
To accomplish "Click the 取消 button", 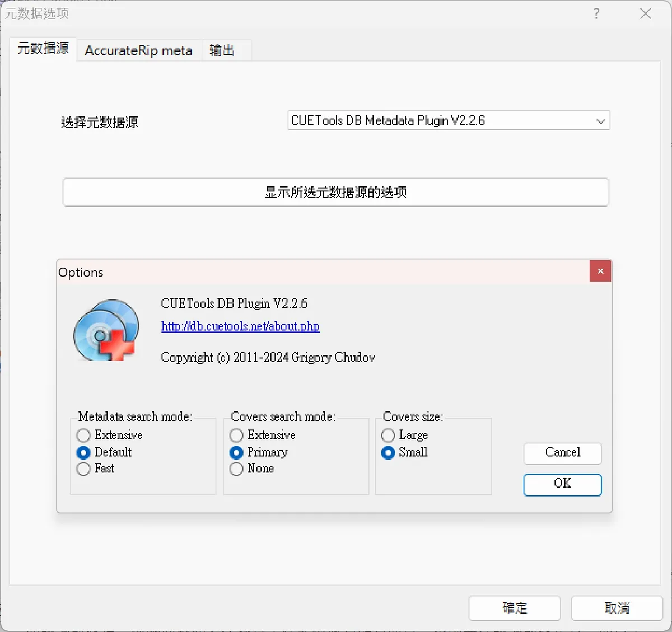I will (617, 608).
